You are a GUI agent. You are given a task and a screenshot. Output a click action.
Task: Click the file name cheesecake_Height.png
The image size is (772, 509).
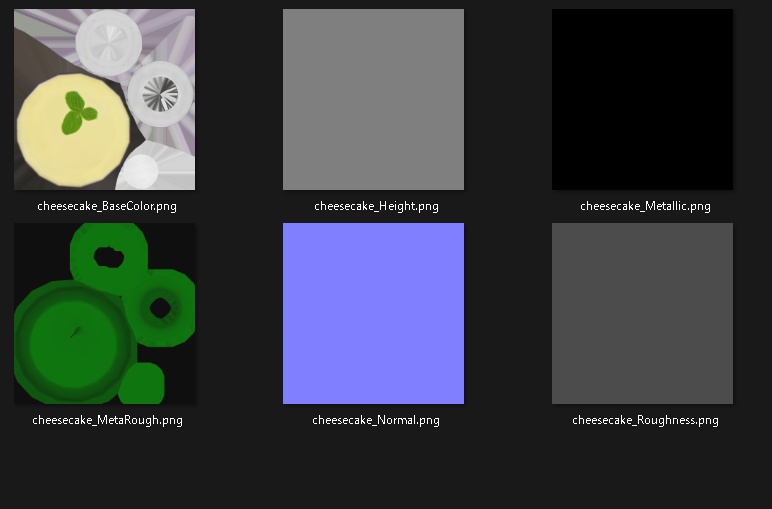click(x=376, y=206)
